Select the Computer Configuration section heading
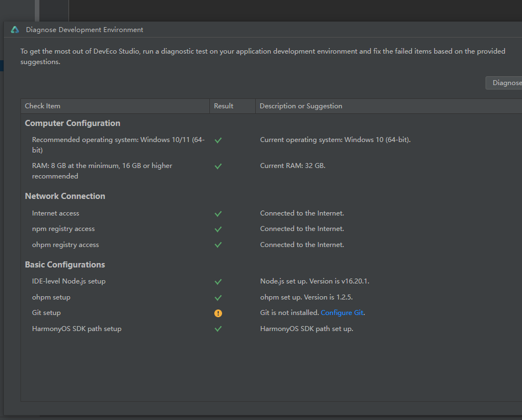This screenshot has height=420, width=522. (72, 123)
